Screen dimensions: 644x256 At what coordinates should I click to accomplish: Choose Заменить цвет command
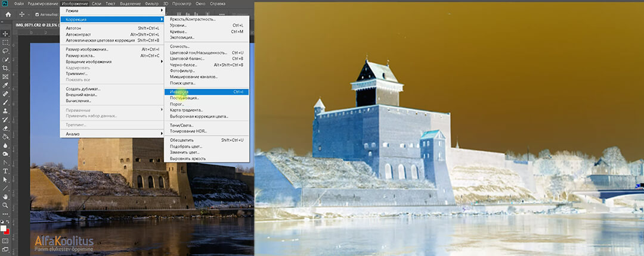[206, 152]
